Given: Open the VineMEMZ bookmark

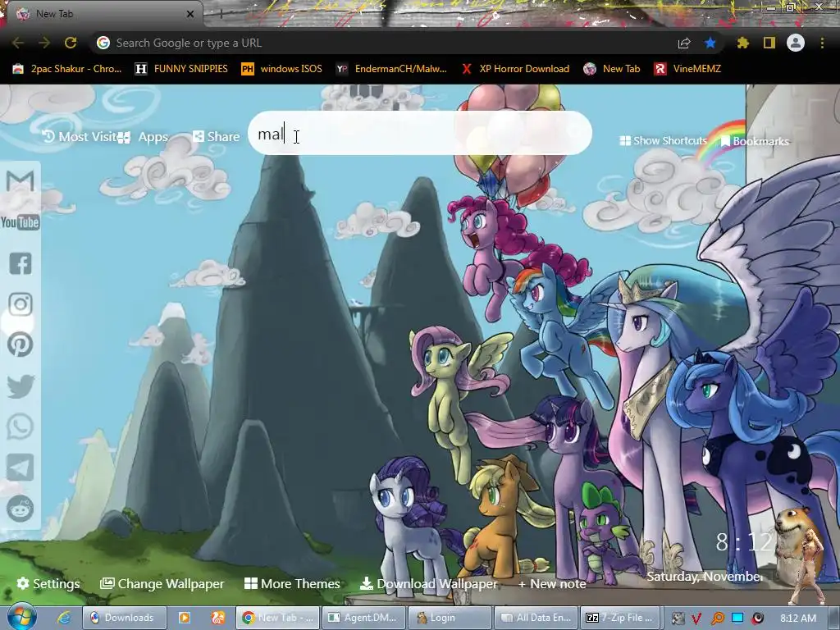Looking at the screenshot, I should [688, 69].
